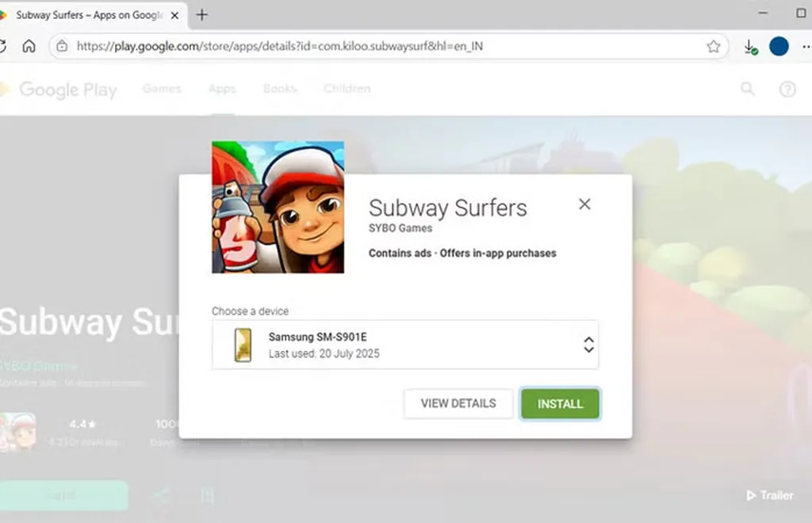This screenshot has height=523, width=812.
Task: Close the Subway Surfers browser tab
Action: (x=175, y=16)
